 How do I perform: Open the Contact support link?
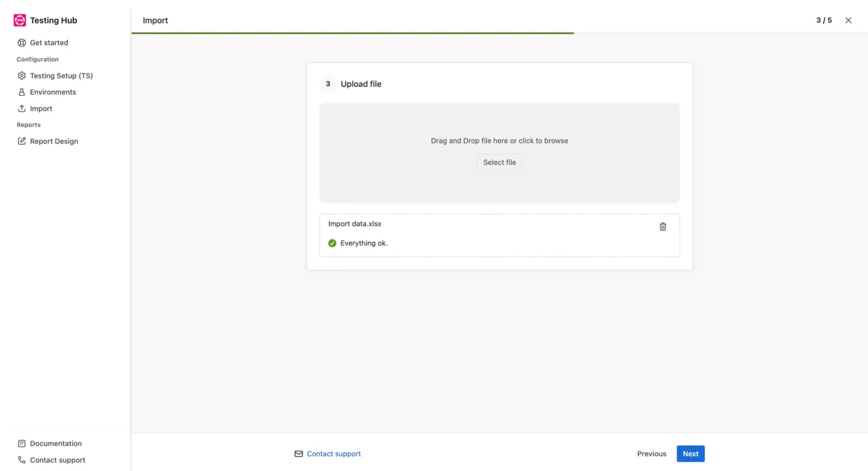(x=333, y=453)
